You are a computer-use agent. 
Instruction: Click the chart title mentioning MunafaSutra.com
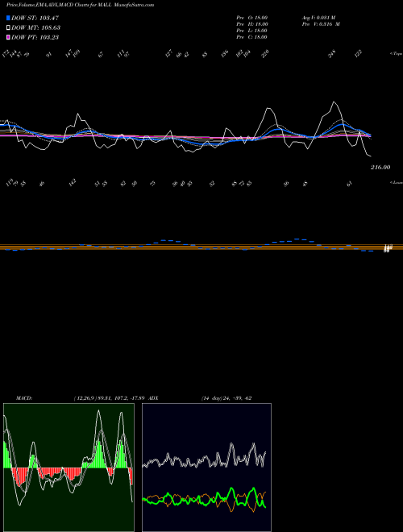[x=80, y=5]
